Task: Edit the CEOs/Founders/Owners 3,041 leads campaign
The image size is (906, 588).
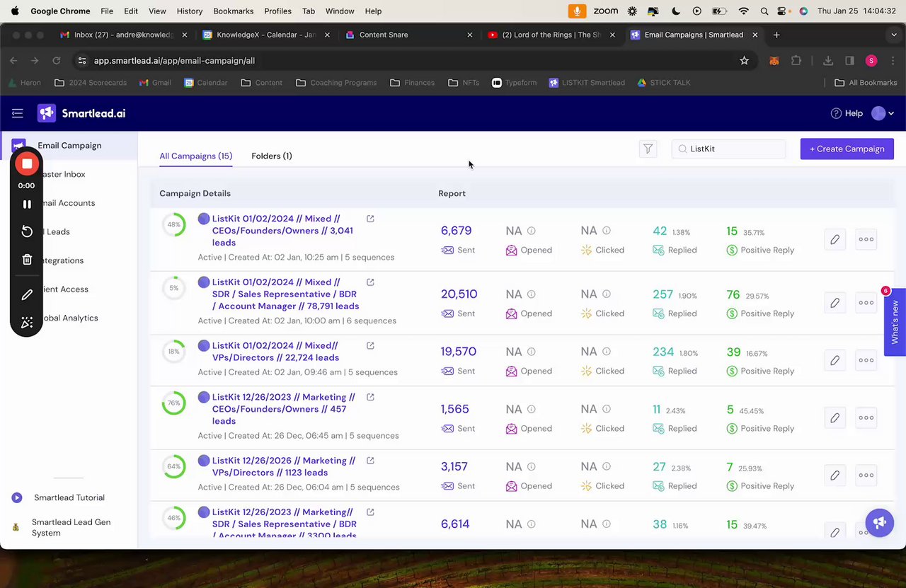Action: point(835,239)
